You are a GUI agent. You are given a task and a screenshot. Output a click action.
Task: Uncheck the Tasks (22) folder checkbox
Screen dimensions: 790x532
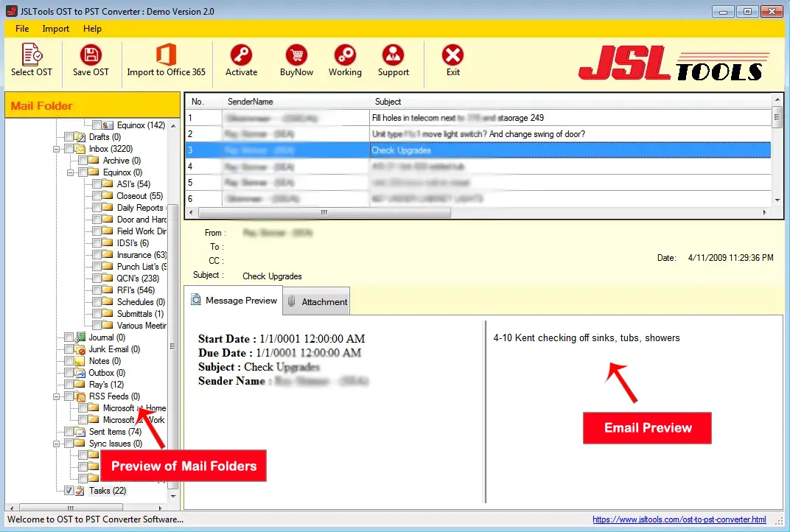[x=69, y=491]
